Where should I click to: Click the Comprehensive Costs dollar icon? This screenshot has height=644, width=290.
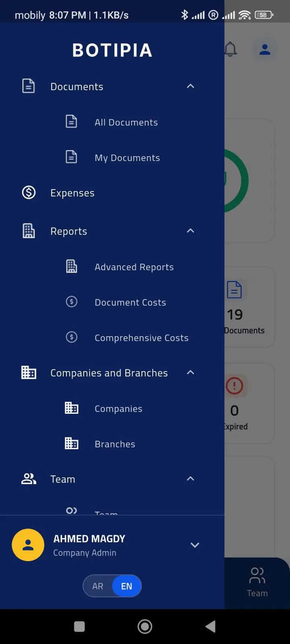click(x=71, y=337)
